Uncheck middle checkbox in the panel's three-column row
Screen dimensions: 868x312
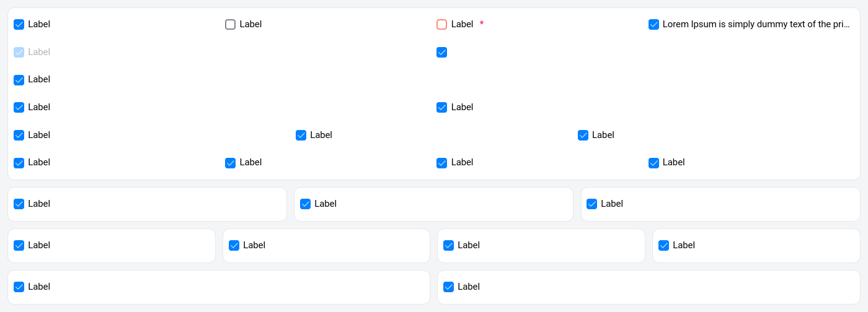click(x=301, y=136)
